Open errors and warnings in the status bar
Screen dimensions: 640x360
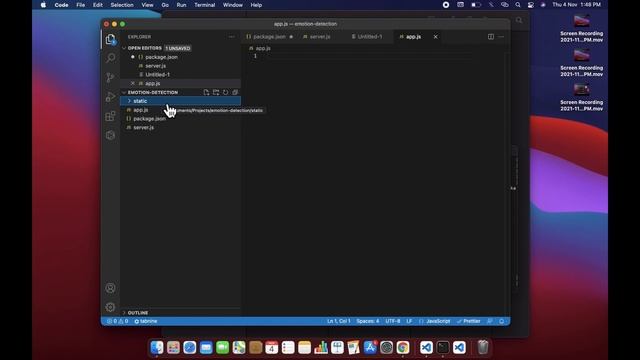point(118,321)
